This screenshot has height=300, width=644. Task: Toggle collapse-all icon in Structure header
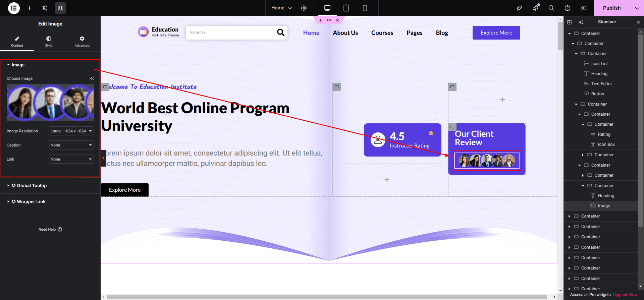point(569,22)
